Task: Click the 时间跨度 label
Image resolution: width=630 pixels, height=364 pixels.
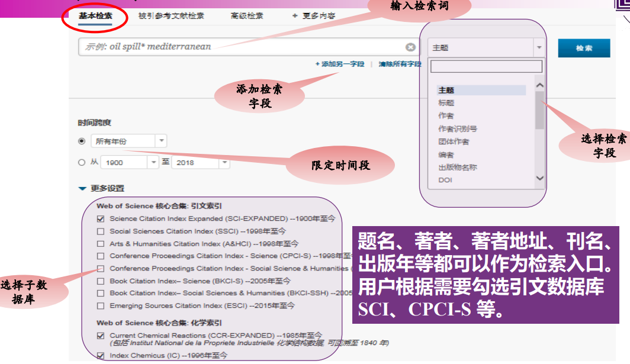Action: point(94,123)
